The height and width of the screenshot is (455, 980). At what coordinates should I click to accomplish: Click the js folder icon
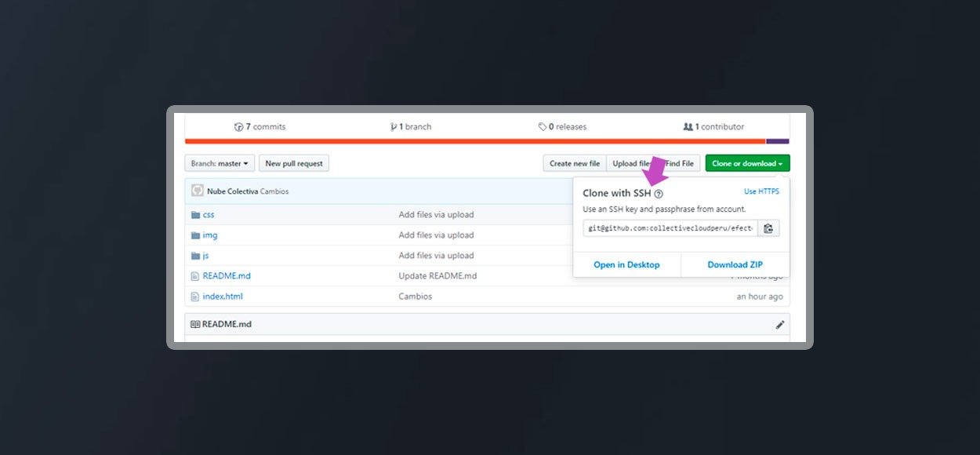tap(196, 256)
